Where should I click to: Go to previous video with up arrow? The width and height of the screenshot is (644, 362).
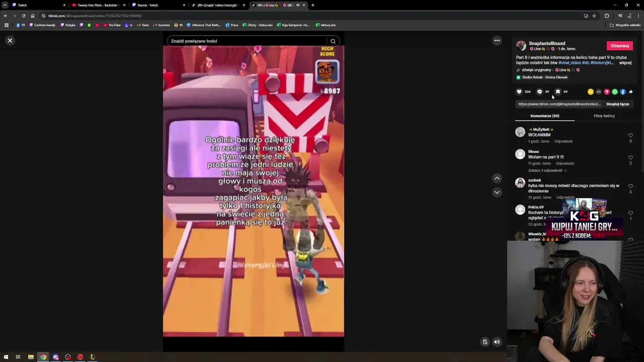[497, 178]
